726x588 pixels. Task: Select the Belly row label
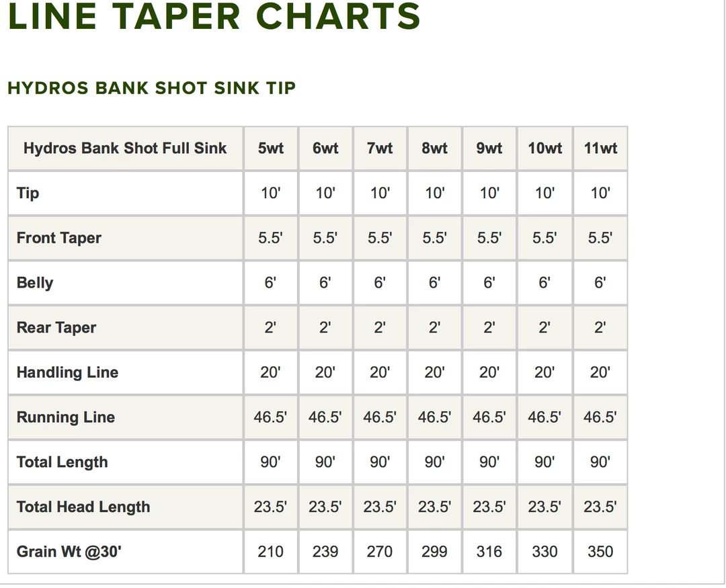[x=35, y=283]
